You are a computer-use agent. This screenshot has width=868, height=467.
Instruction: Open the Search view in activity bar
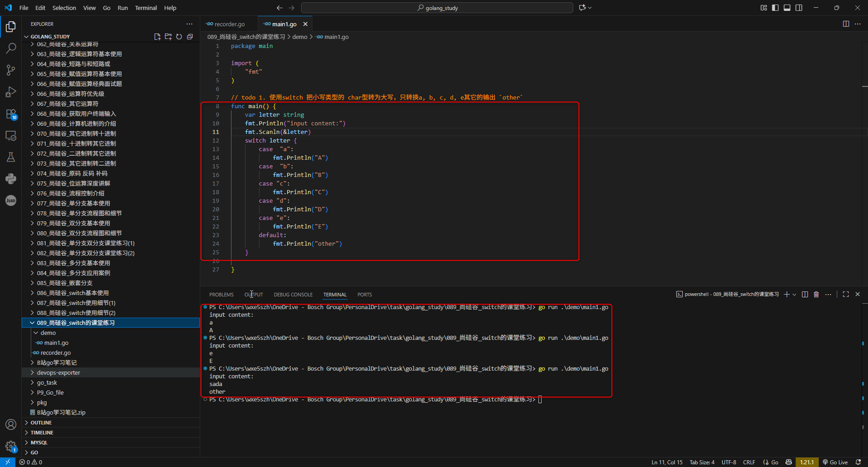[x=11, y=48]
